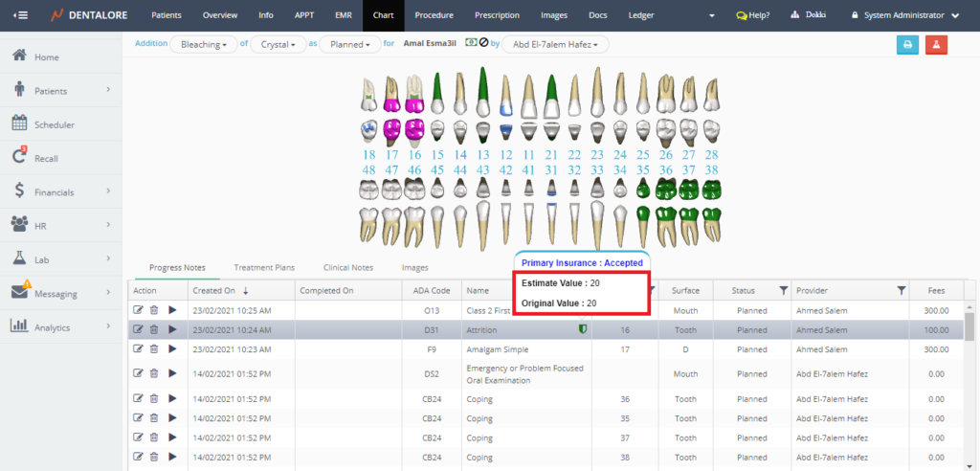Click insurance shield icon in Attrition row
This screenshot has width=980, height=471.
[x=580, y=329]
